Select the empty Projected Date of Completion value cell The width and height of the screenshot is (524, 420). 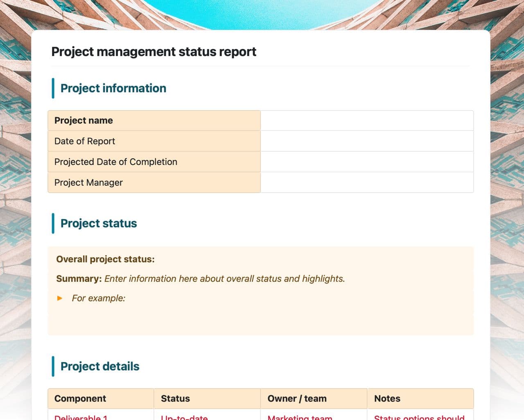click(x=367, y=162)
